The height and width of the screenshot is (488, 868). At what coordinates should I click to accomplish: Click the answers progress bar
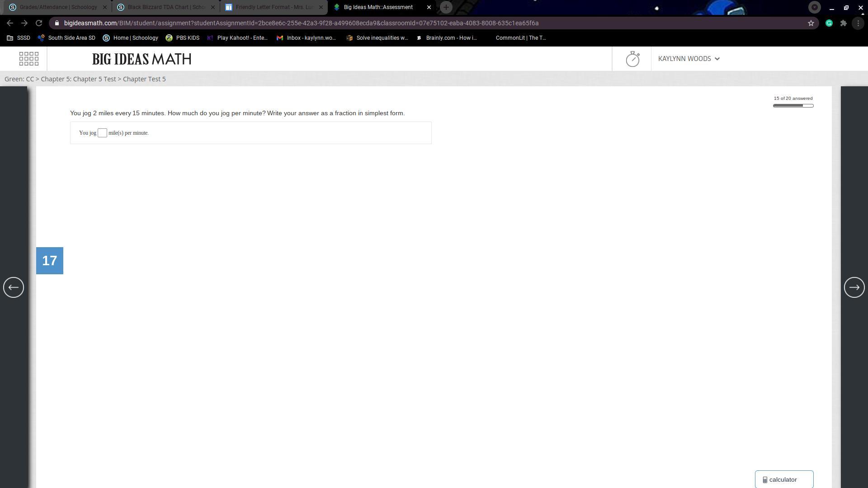[x=793, y=106]
